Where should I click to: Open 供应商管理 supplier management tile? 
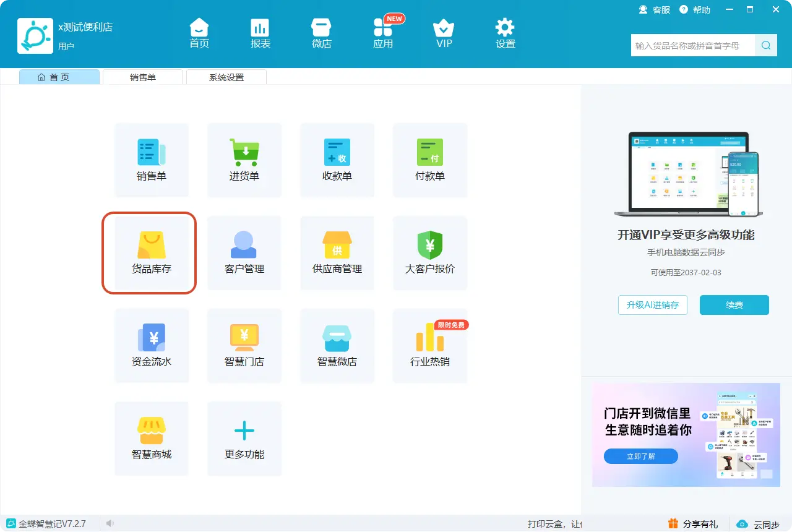(337, 253)
